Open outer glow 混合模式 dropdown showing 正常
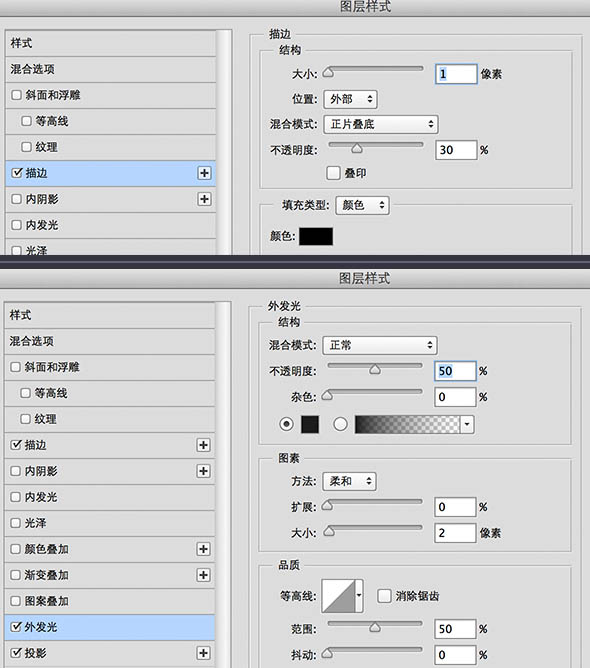This screenshot has height=668, width=590. [380, 345]
